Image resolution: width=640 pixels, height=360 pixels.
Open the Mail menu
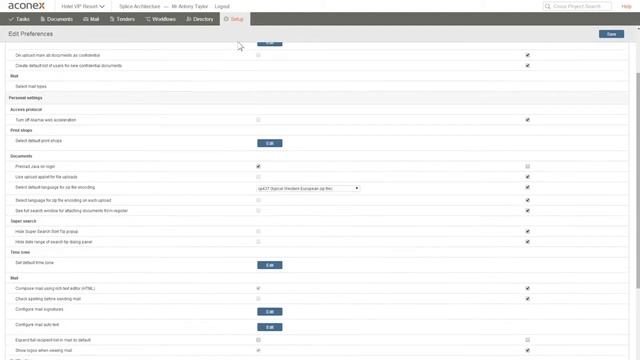click(x=91, y=19)
